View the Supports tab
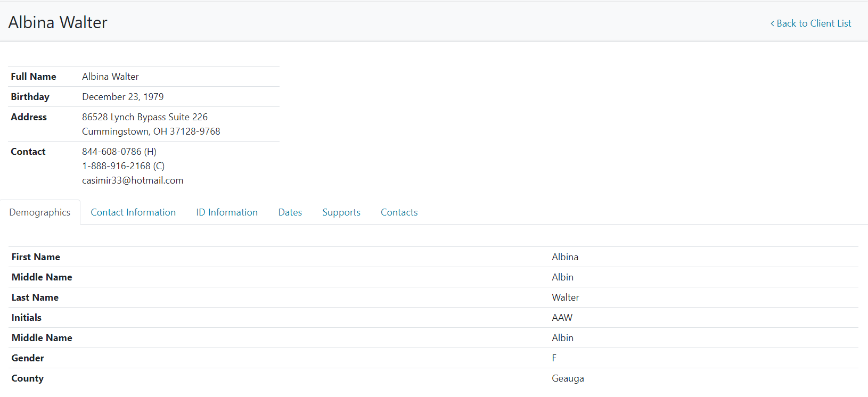868x397 pixels. (x=341, y=212)
